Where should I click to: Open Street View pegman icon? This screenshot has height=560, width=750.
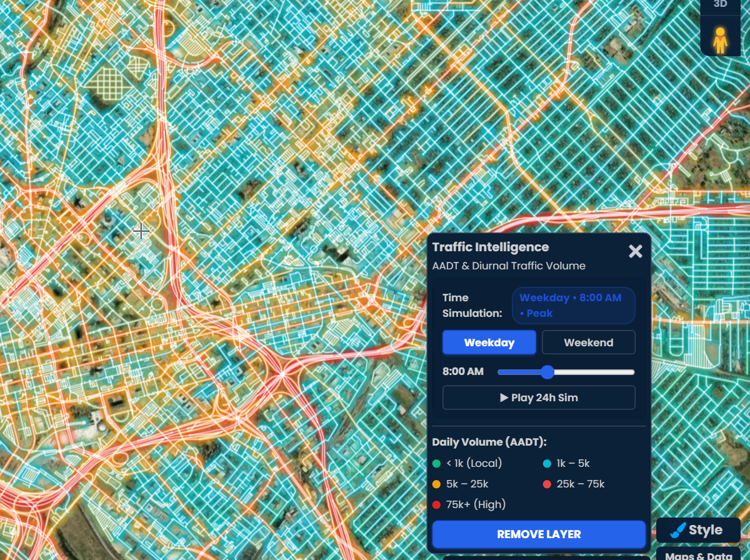721,40
